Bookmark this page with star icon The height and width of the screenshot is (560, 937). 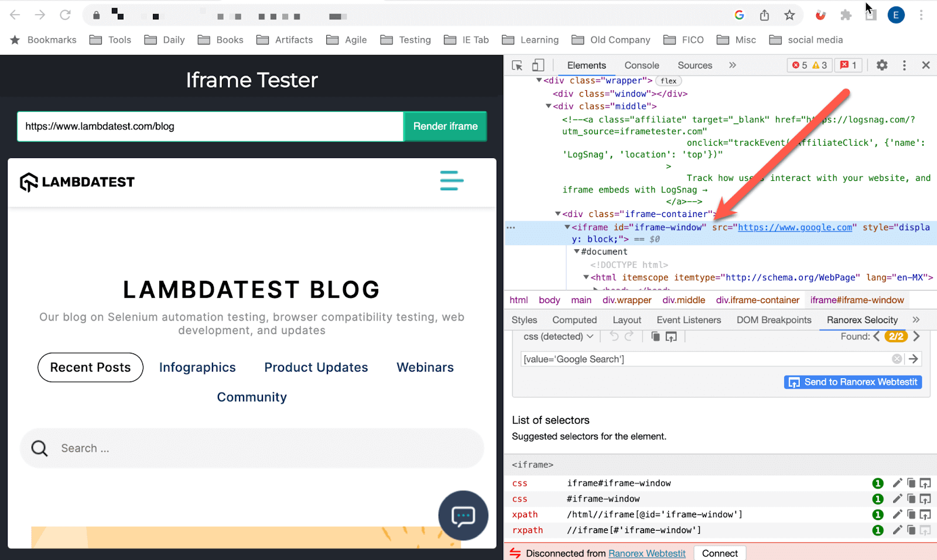click(x=789, y=15)
